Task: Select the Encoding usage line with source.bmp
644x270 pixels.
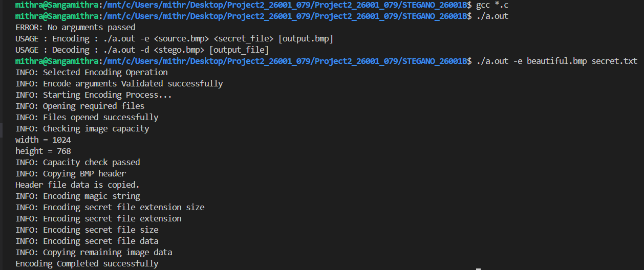Action: 175,39
